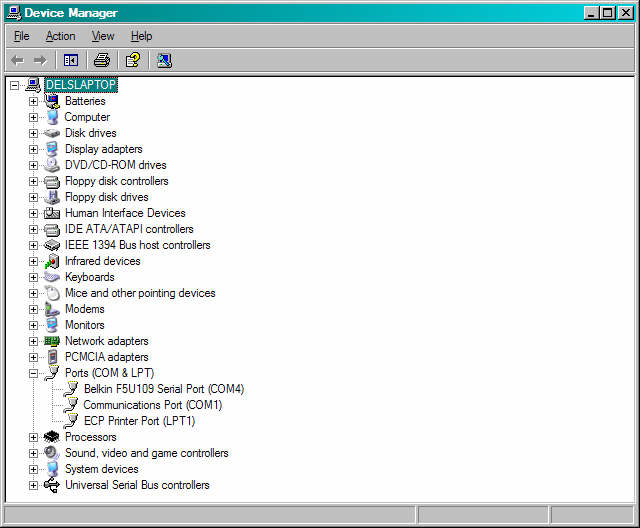The height and width of the screenshot is (528, 640).
Task: Click the Infrared devices icon
Action: [52, 261]
